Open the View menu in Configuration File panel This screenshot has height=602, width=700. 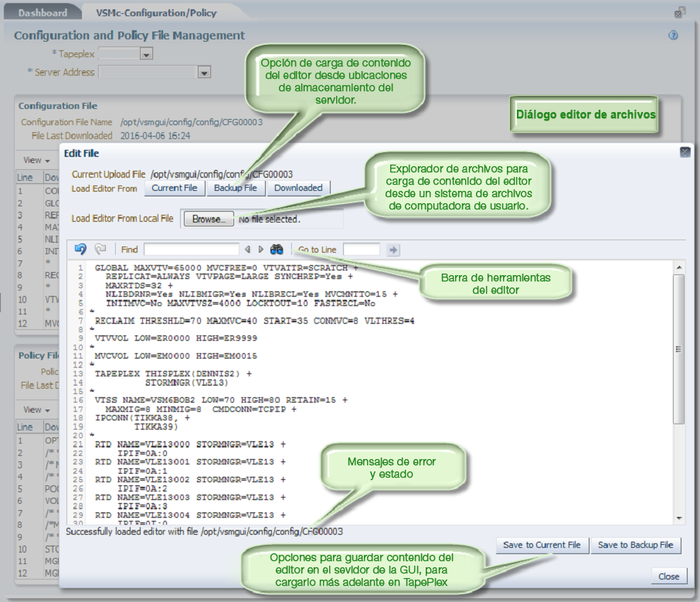(36, 160)
